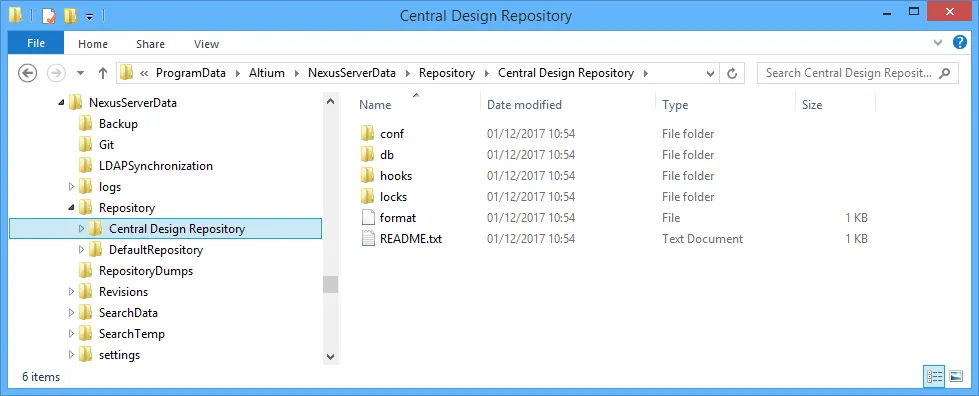Open the recent locations dropdown arrow

point(80,73)
